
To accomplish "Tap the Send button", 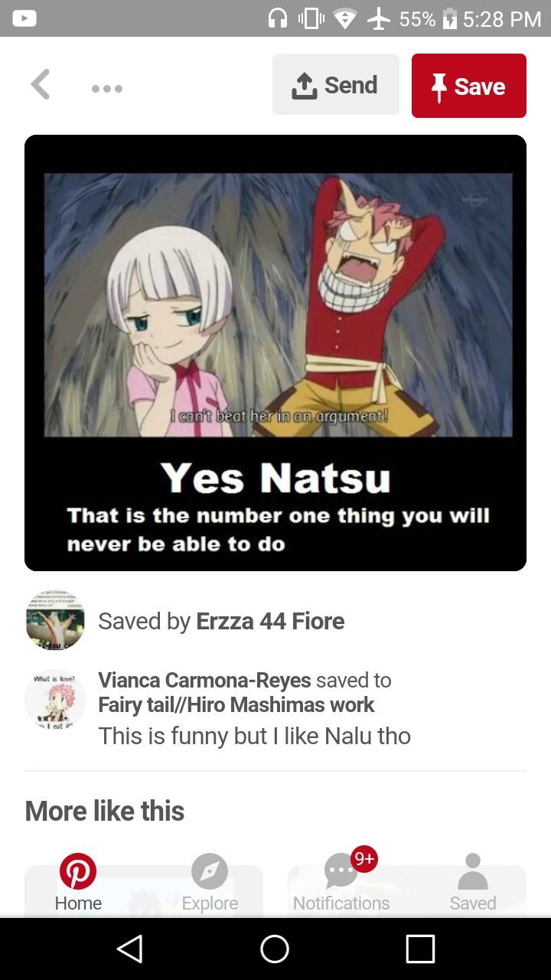I will (x=336, y=84).
